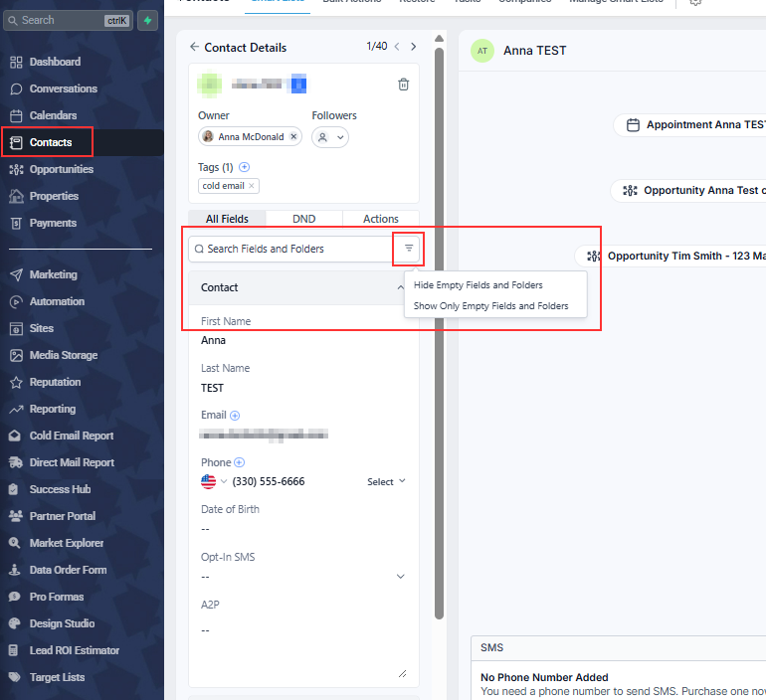Screen dimensions: 766x700
Task: Remove the cold email tag
Action: tap(252, 186)
